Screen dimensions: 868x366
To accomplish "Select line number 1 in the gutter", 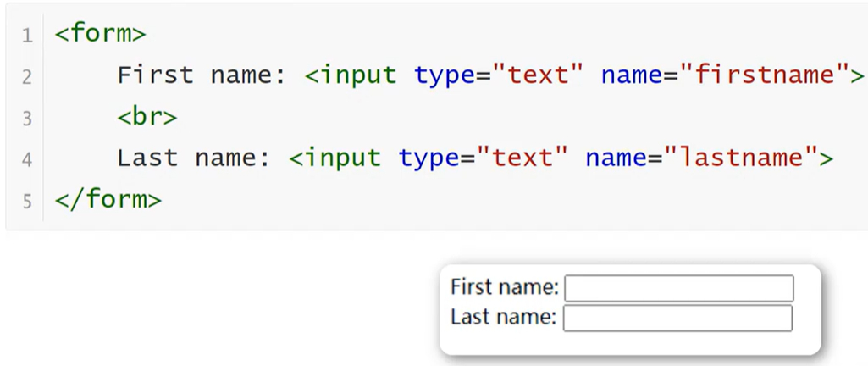I will pos(27,36).
